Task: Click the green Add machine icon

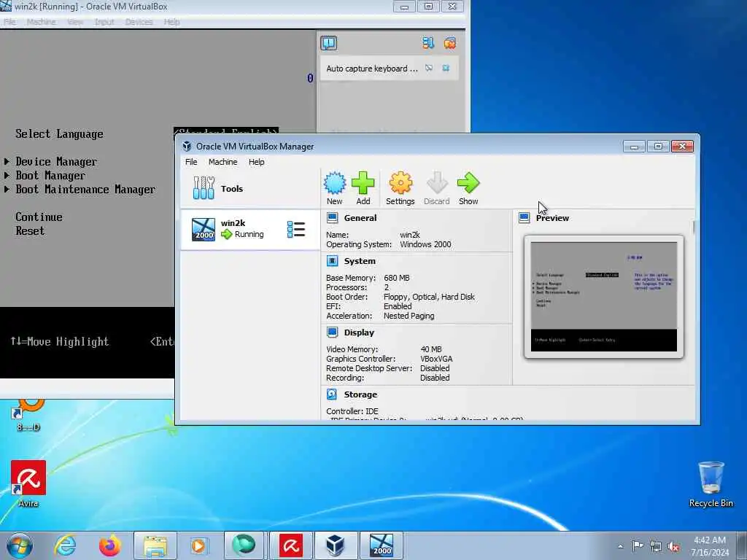Action: click(x=363, y=183)
